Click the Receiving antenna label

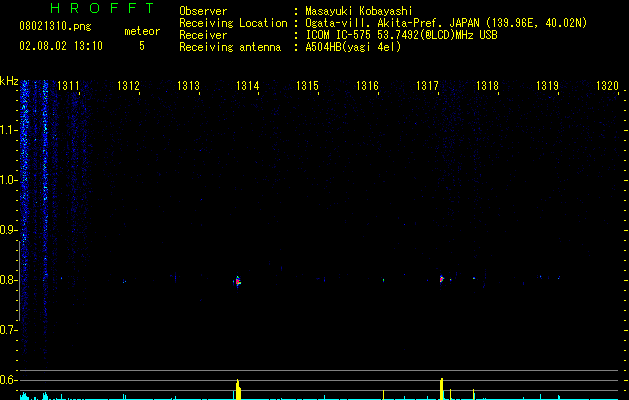pyautogui.click(x=230, y=47)
